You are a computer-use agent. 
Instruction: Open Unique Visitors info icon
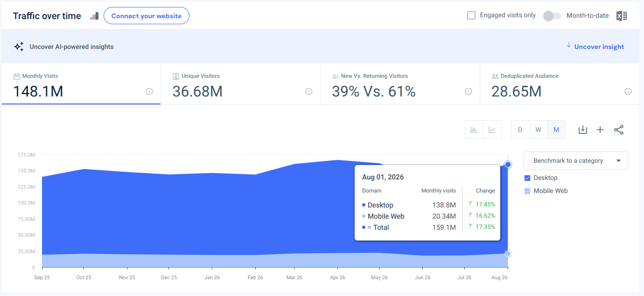point(309,91)
